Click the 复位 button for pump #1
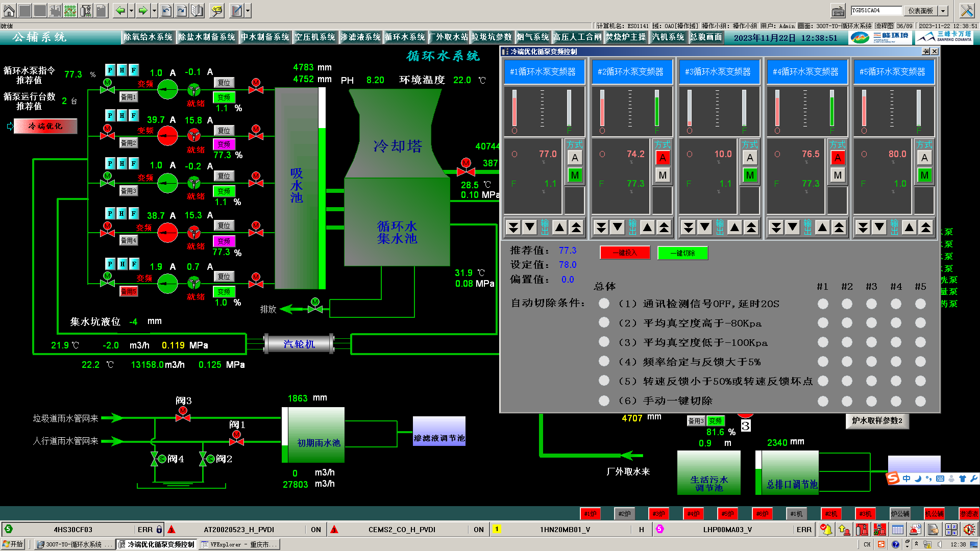The height and width of the screenshot is (551, 980). click(224, 83)
